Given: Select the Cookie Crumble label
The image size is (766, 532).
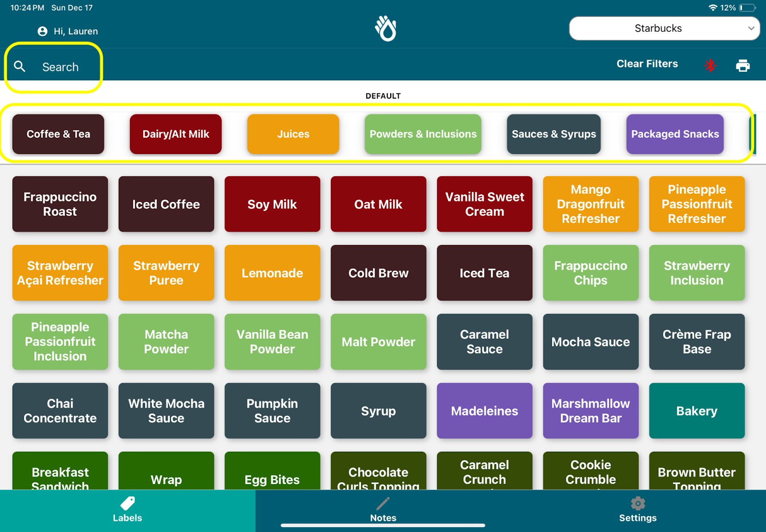Looking at the screenshot, I should (x=591, y=471).
